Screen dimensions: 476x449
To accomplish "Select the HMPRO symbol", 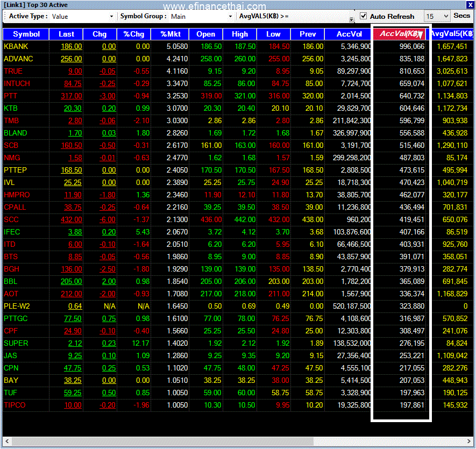I will tap(17, 195).
